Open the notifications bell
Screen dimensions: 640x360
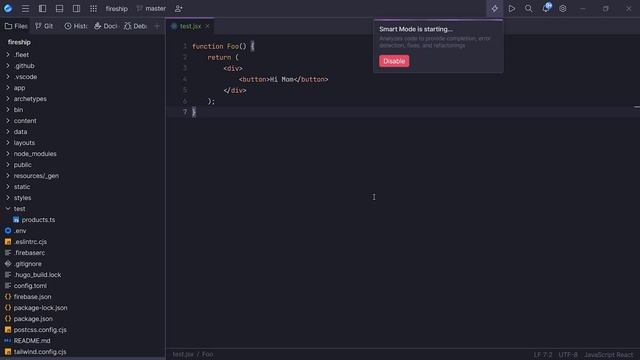tap(546, 8)
